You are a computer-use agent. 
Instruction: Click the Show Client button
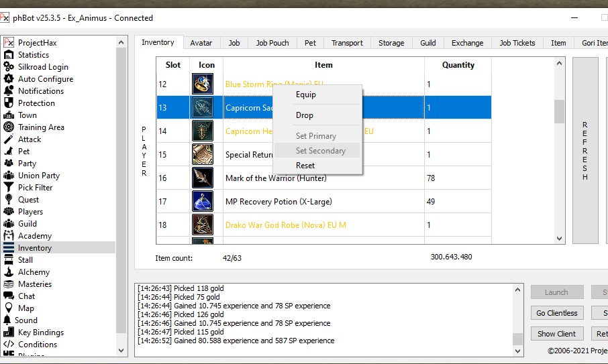(x=557, y=334)
